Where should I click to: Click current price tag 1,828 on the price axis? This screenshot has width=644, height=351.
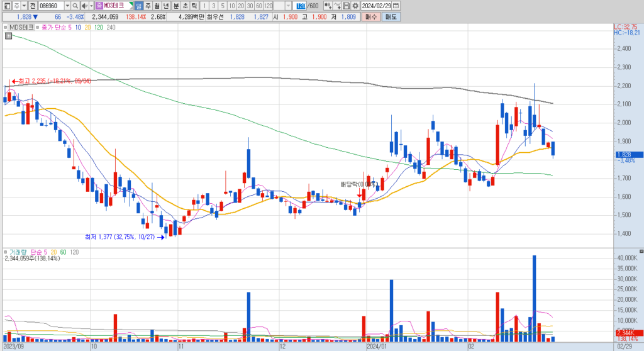tap(629, 155)
